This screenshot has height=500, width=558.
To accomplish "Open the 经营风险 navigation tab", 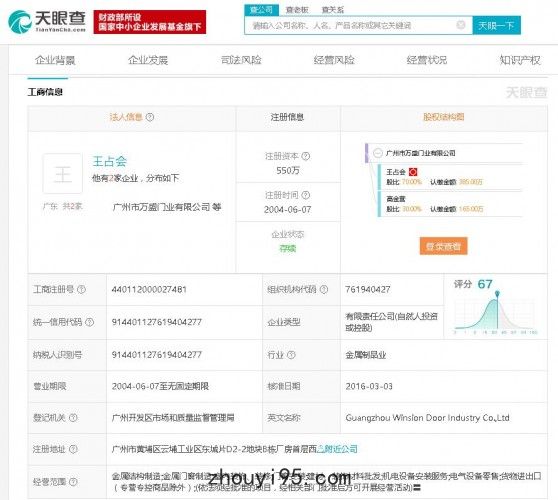I will pyautogui.click(x=334, y=60).
